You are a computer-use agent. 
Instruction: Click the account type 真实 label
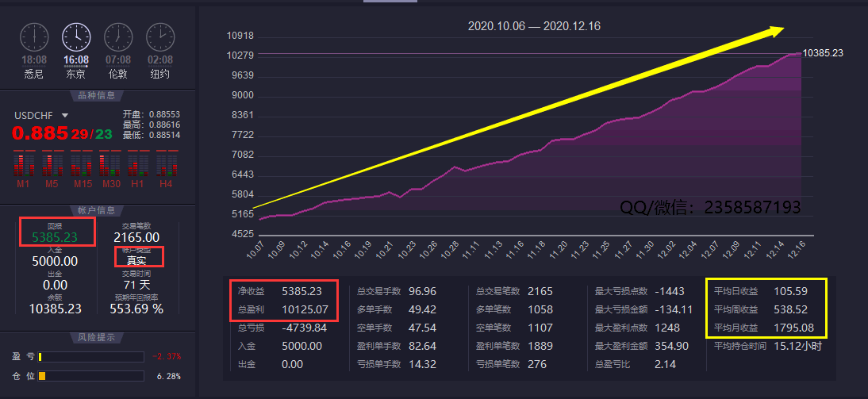(136, 261)
